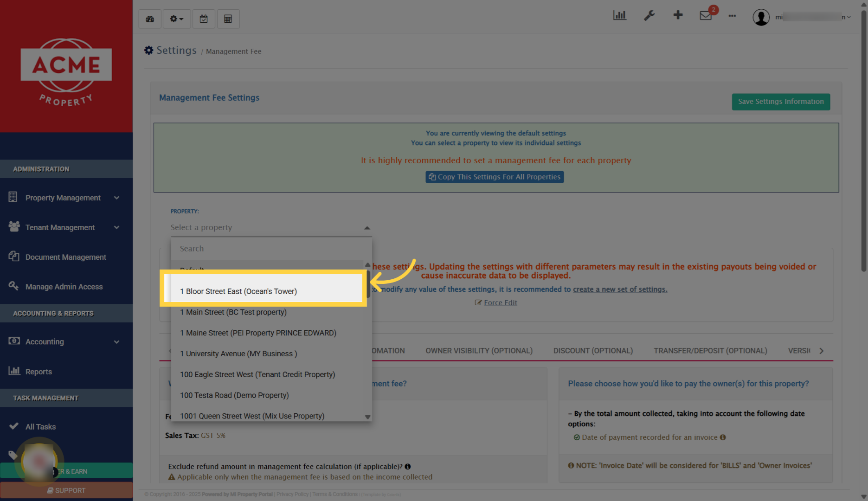
Task: Open the Owner Visibility (Optional) tab
Action: coord(479,351)
